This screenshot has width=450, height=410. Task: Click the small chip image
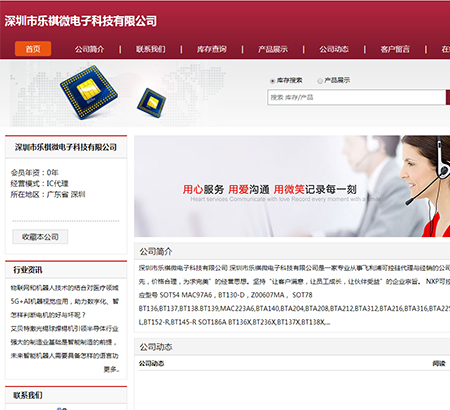point(151,103)
